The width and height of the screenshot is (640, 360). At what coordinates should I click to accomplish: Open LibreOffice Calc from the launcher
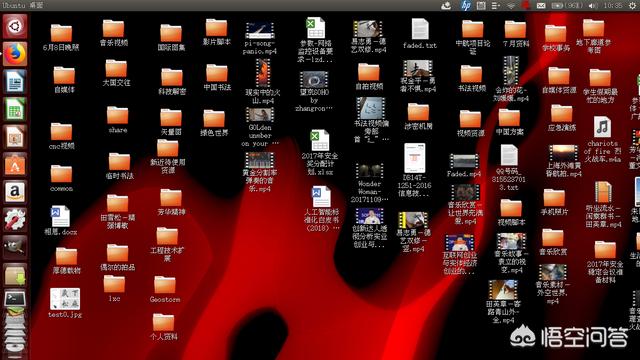[15, 109]
